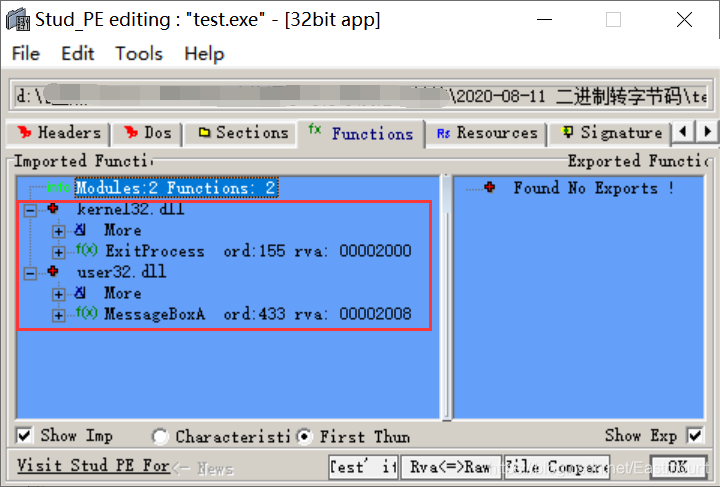Screen dimensions: 720x487
Task: Switch to the Dos tab
Action: pyautogui.click(x=147, y=133)
